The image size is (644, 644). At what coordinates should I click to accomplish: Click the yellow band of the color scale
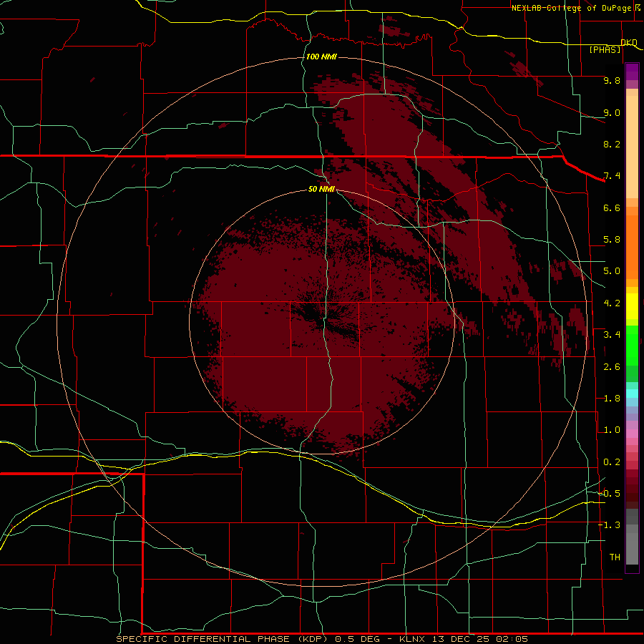click(x=632, y=306)
